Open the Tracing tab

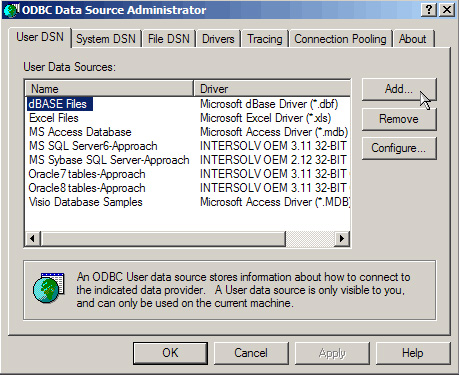pos(265,39)
